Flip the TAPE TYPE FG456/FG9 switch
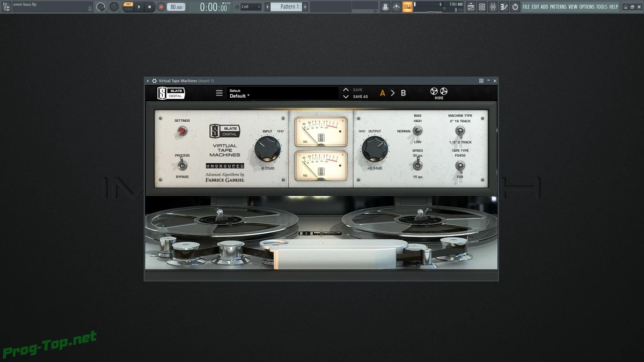Image resolution: width=644 pixels, height=362 pixels. point(460,166)
